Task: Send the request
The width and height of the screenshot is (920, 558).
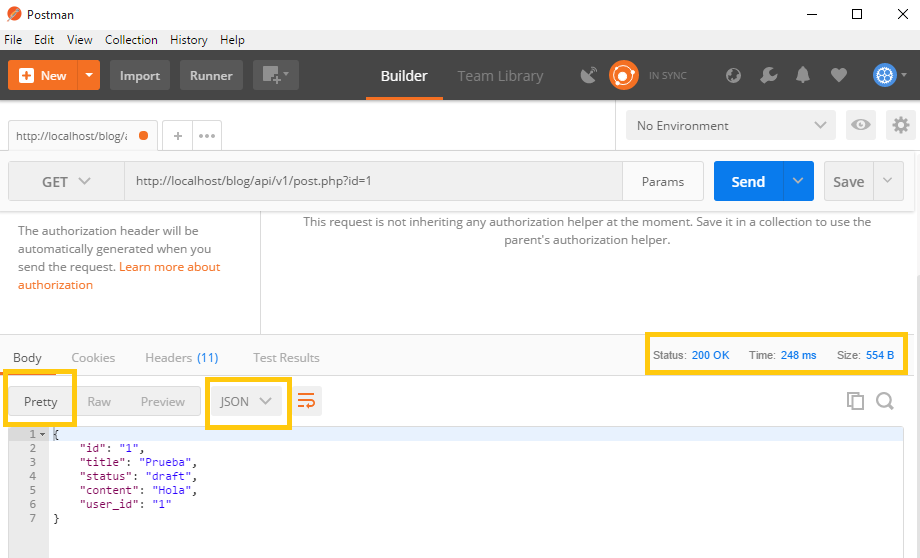Action: (748, 181)
